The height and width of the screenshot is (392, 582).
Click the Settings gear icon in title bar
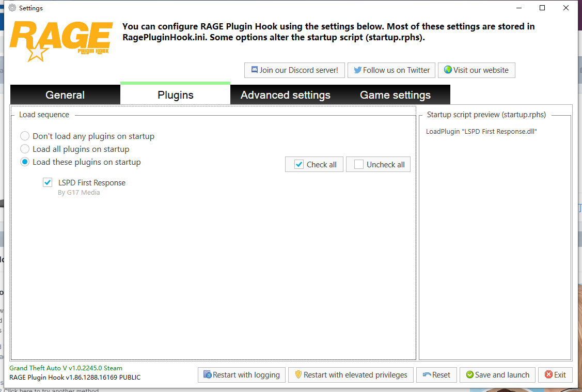coord(12,8)
